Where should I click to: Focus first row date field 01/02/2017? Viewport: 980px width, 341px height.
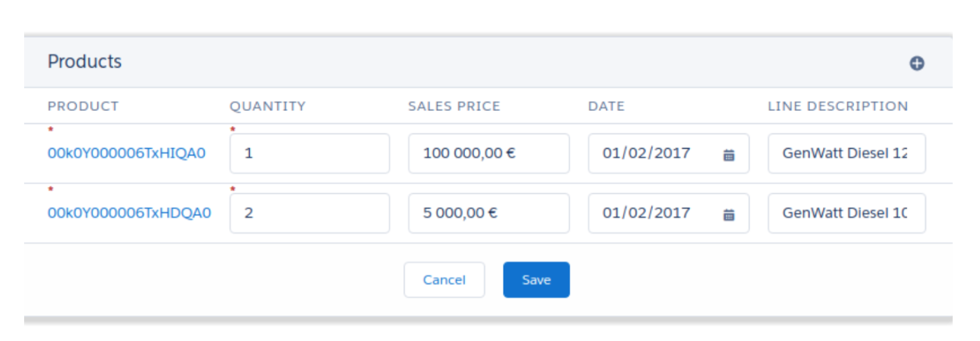668,154
